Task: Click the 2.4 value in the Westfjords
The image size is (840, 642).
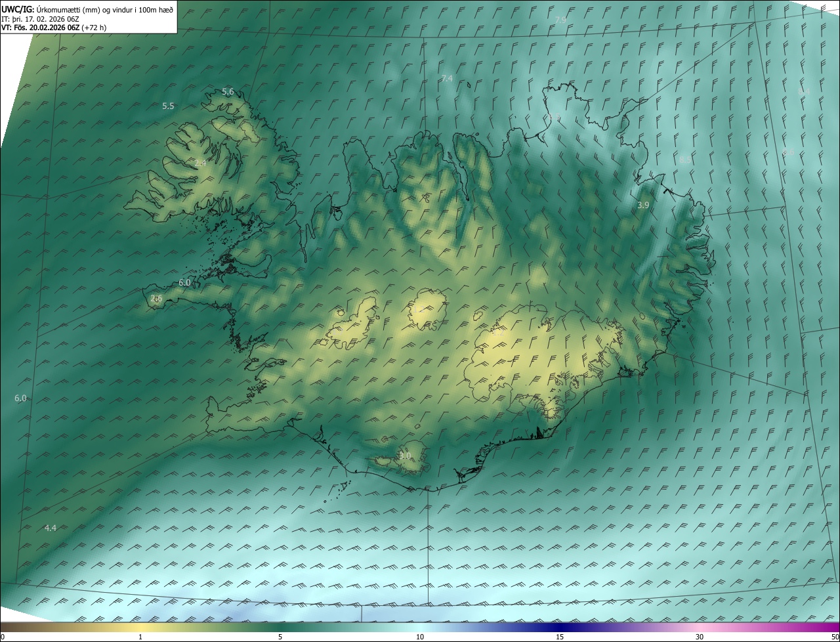Action: point(200,162)
